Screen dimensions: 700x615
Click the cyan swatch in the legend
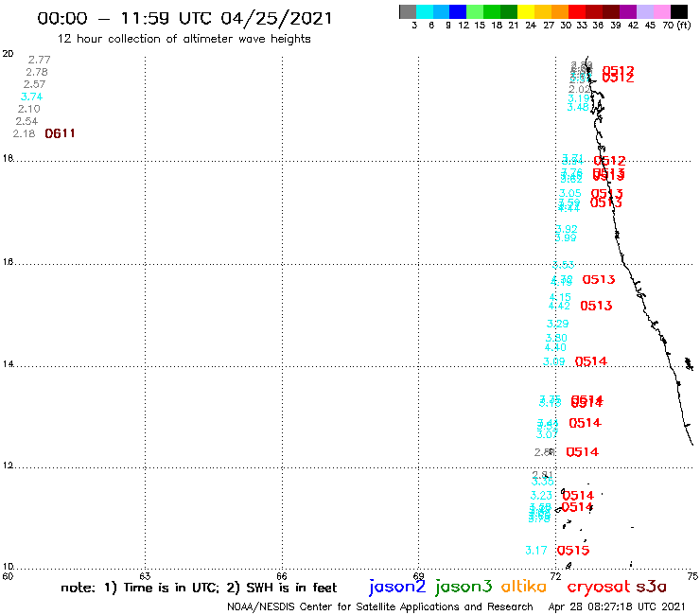pos(425,11)
